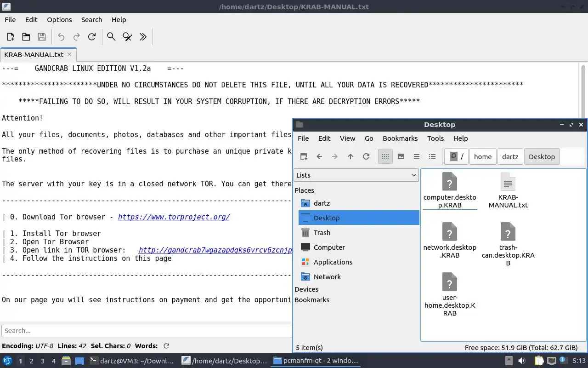Click the word count refresh icon
This screenshot has width=588, height=368.
pyautogui.click(x=166, y=346)
